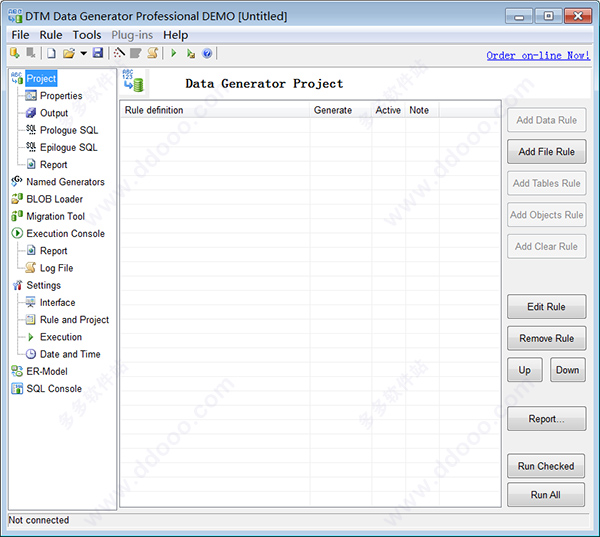Open Properties under Project
600x537 pixels.
coord(61,96)
